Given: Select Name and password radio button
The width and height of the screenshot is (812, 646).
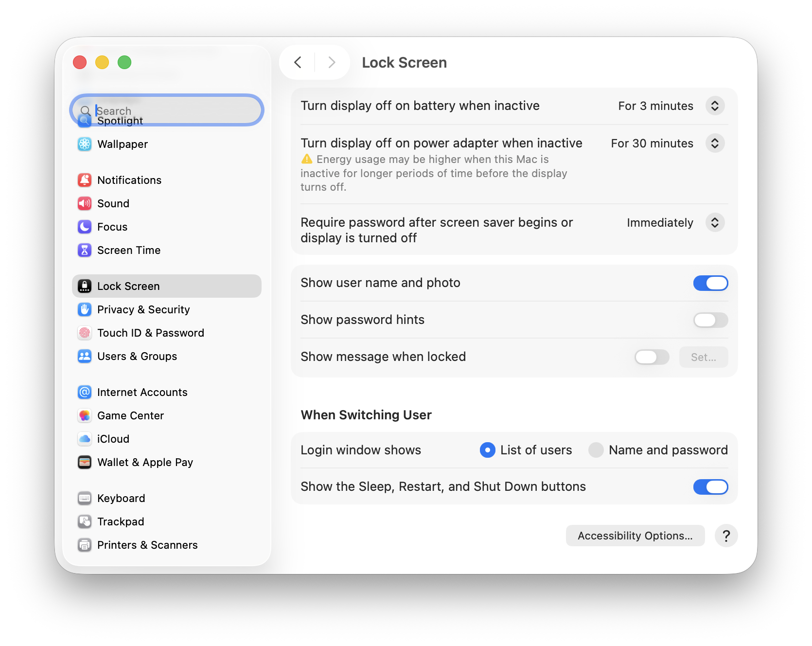Looking at the screenshot, I should [x=596, y=450].
